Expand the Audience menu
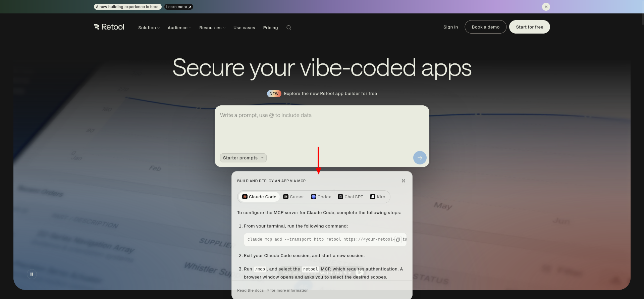 [x=179, y=28]
